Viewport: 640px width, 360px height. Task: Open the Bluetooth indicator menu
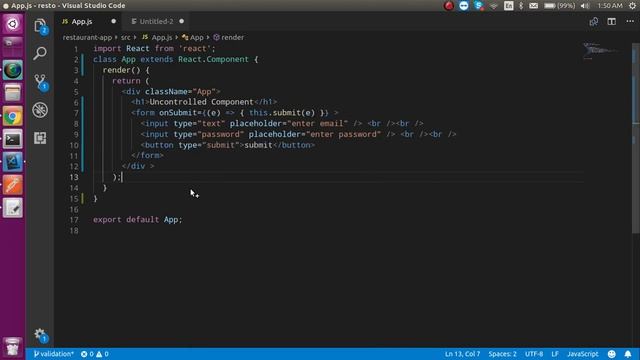tap(521, 6)
